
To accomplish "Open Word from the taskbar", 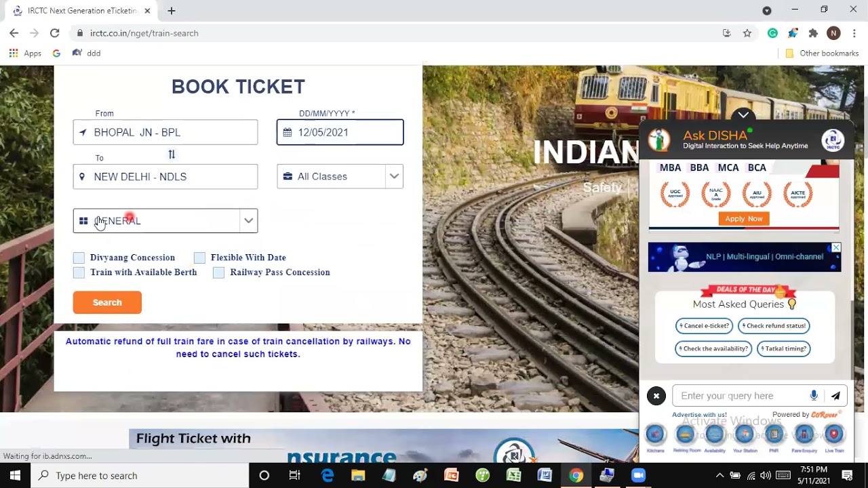I will (545, 476).
